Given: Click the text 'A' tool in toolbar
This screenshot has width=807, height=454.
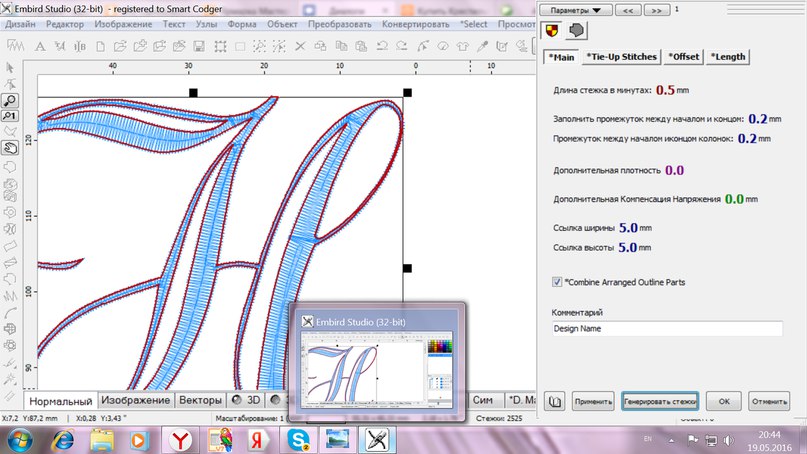Looking at the screenshot, I should click(x=39, y=45).
